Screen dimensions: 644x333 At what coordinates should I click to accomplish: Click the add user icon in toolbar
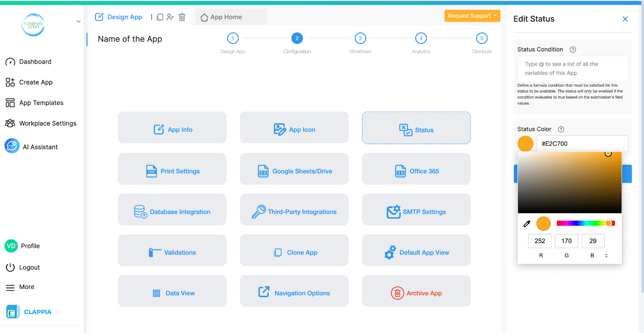coord(170,17)
